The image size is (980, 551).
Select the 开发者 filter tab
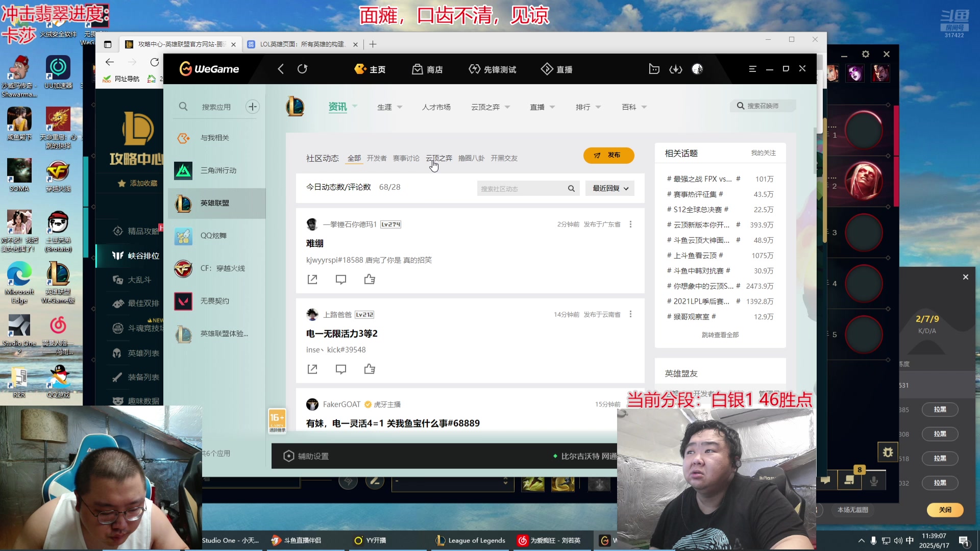click(x=377, y=158)
